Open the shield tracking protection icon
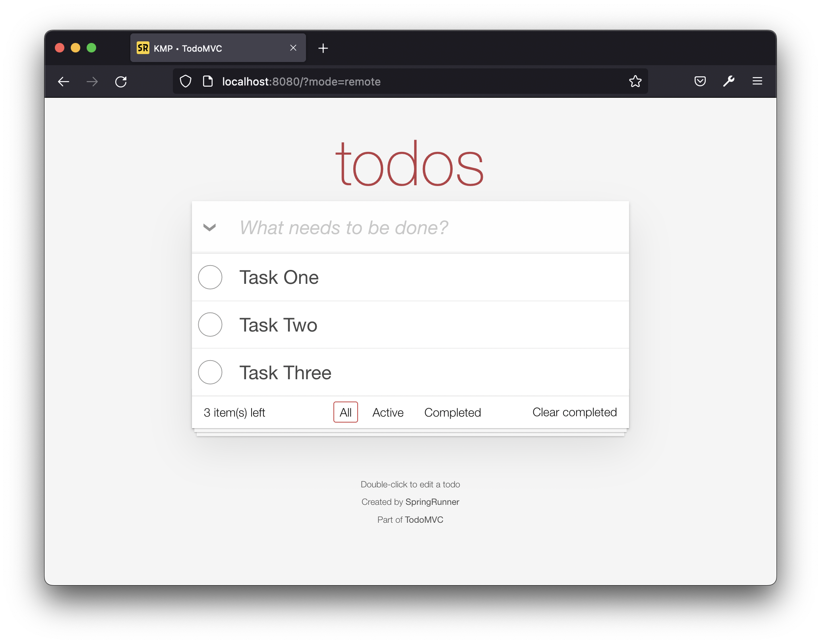The image size is (821, 644). [186, 81]
